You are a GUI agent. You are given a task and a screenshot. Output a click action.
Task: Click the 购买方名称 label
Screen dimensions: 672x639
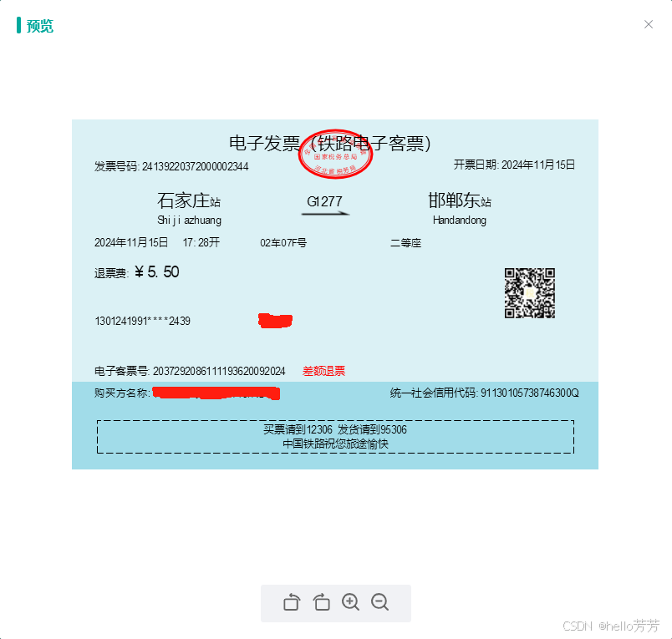click(122, 393)
